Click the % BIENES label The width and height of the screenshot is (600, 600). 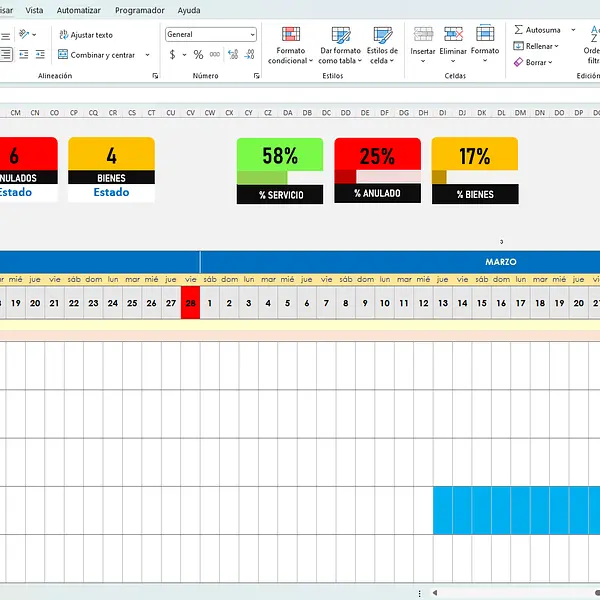click(475, 195)
